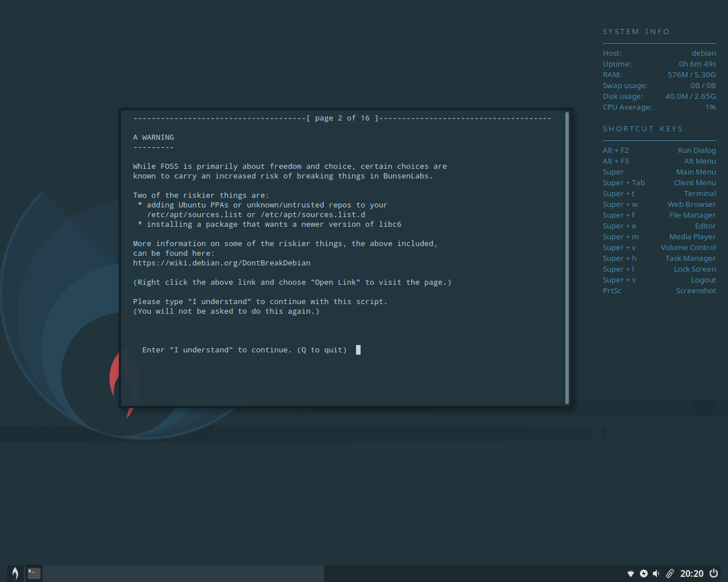Image resolution: width=728 pixels, height=582 pixels.
Task: Click the terminal input prompt cursor
Action: [x=358, y=350]
